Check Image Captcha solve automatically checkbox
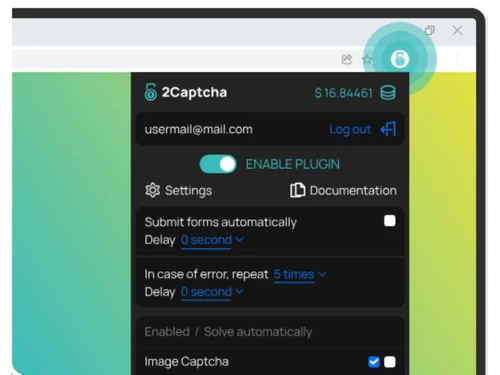This screenshot has height=375, width=500. pyautogui.click(x=390, y=362)
